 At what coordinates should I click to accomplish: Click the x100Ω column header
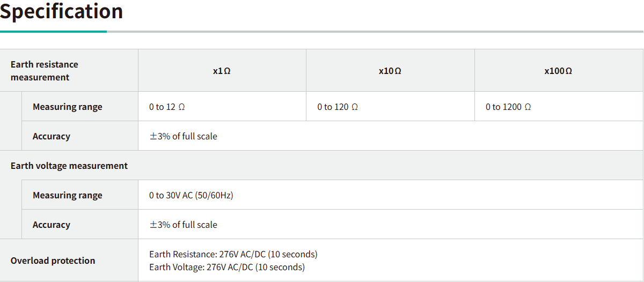point(558,71)
